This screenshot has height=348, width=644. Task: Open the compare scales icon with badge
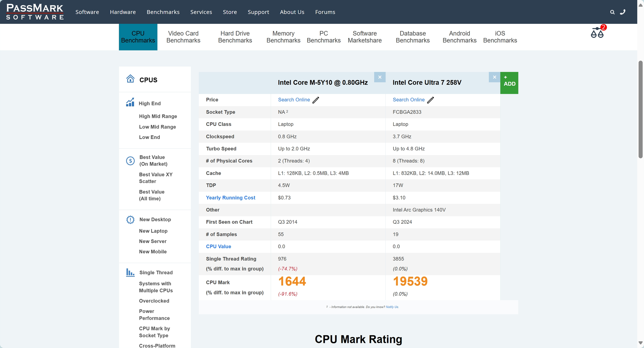[597, 33]
